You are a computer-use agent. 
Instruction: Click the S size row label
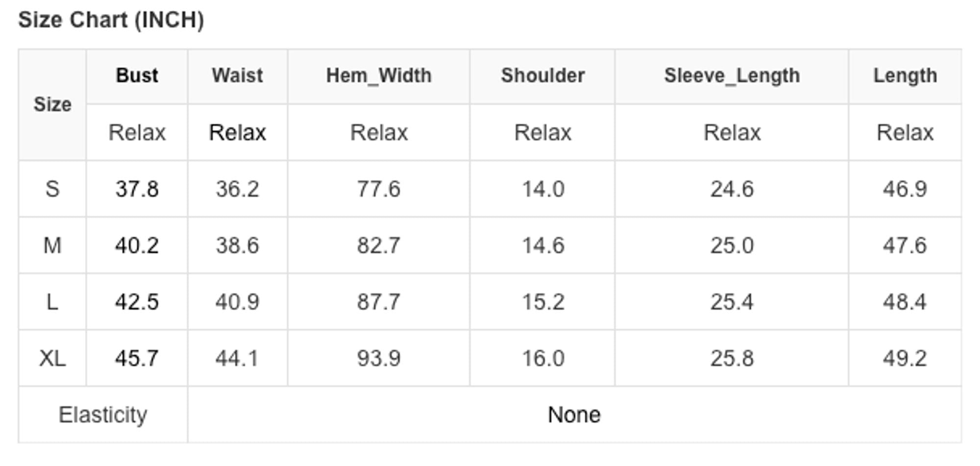(52, 189)
